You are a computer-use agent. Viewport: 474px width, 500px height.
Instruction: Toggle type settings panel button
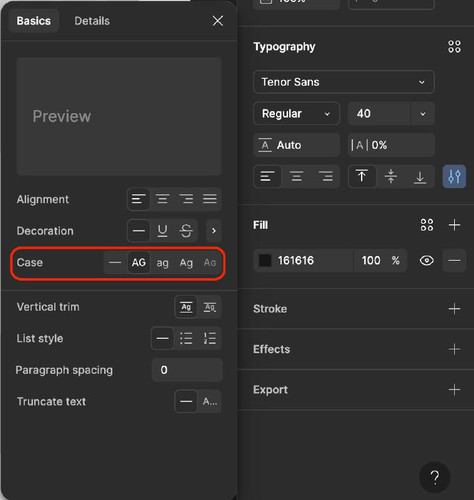(454, 176)
